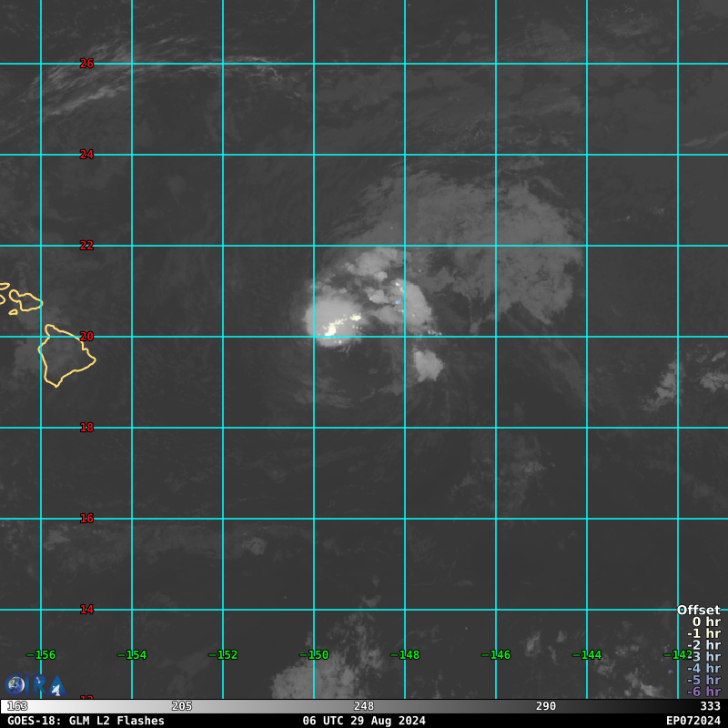Select the '0 hr' offset legend entry

click(707, 622)
